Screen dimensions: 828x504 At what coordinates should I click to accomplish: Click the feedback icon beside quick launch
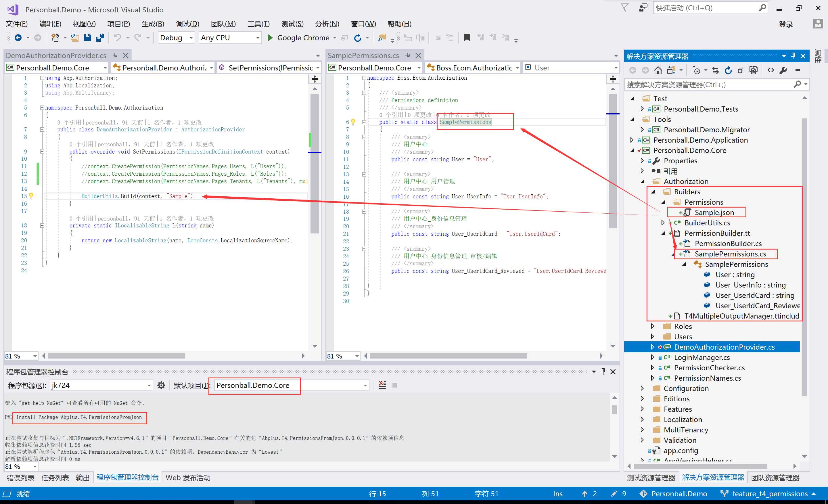[x=643, y=8]
